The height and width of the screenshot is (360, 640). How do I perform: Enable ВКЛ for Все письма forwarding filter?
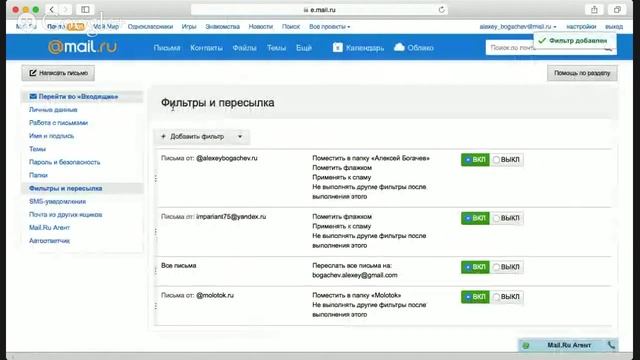tap(475, 267)
